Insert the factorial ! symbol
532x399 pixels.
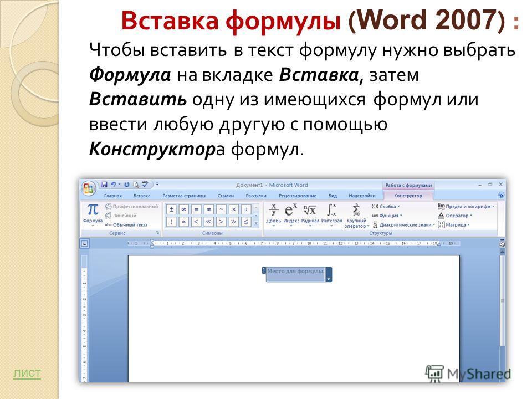coord(171,222)
